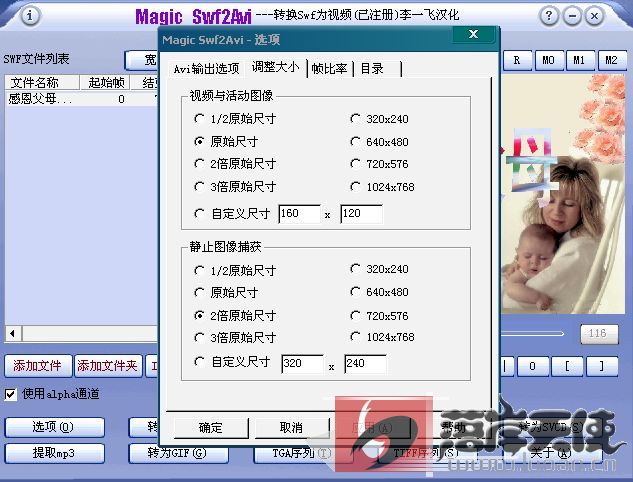Click the [ mark-in button
Image resolution: width=633 pixels, height=482 pixels.
point(568,366)
